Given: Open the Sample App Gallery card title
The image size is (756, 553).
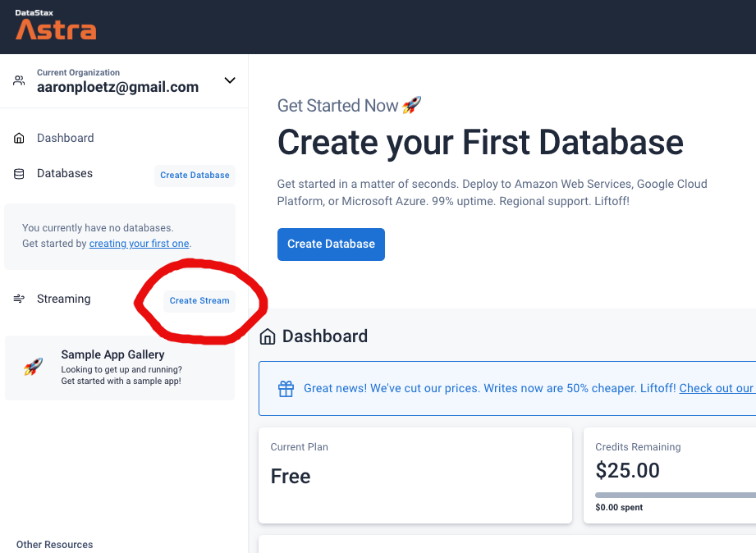Looking at the screenshot, I should pos(112,354).
